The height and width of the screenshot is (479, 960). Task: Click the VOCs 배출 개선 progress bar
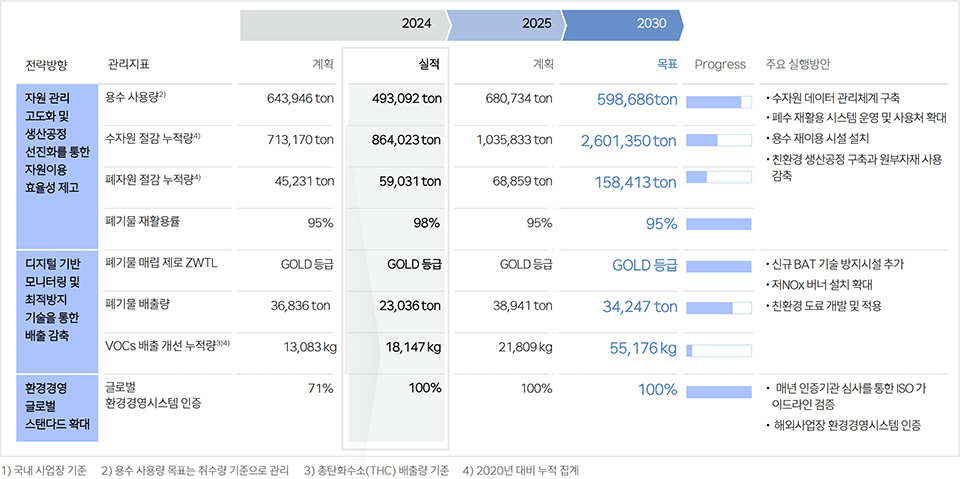719,350
